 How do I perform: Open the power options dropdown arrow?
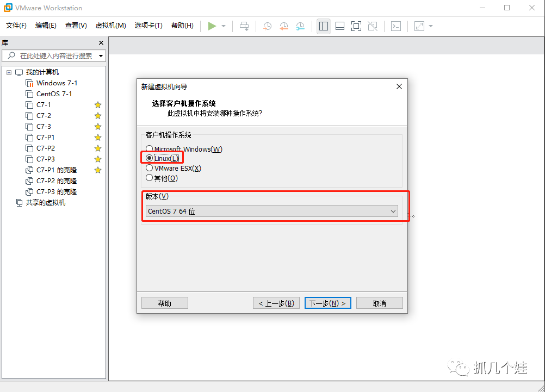point(224,26)
